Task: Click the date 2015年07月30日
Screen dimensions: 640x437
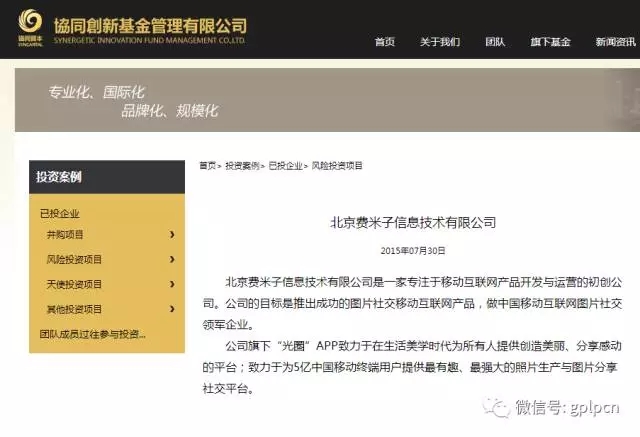Action: pos(413,251)
